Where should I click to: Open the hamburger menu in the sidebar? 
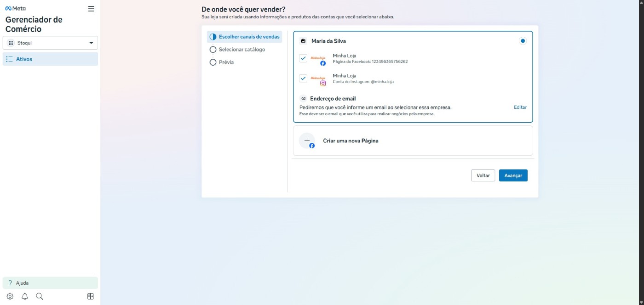click(91, 8)
